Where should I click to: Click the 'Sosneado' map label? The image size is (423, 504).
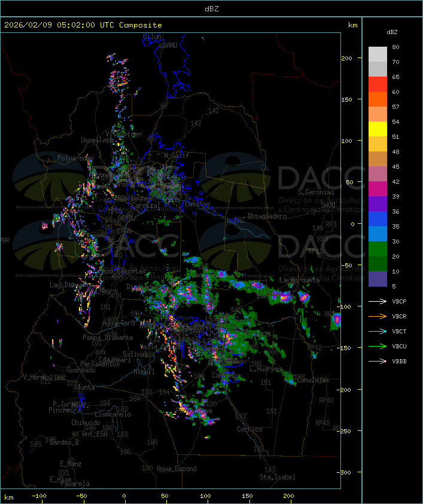click(x=81, y=370)
